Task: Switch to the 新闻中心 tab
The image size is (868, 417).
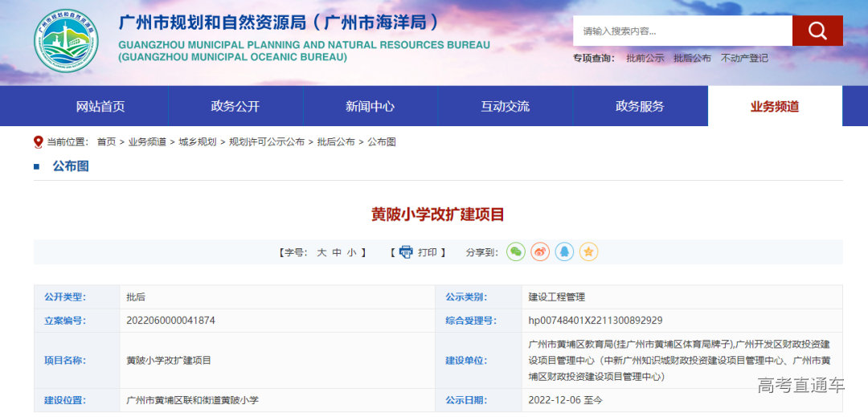Action: (x=370, y=106)
